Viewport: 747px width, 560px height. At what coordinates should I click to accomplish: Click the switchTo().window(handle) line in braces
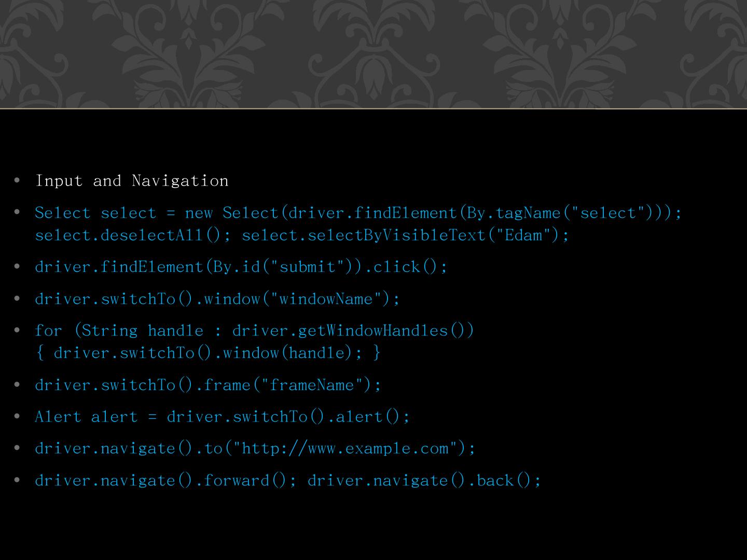click(x=208, y=353)
